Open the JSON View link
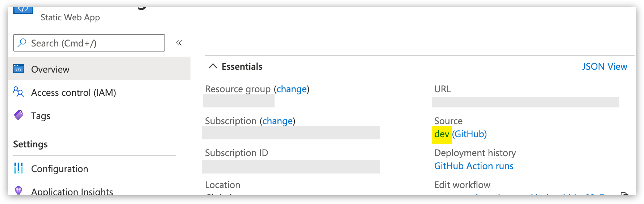Screen dimensions: 644x204 (605, 66)
